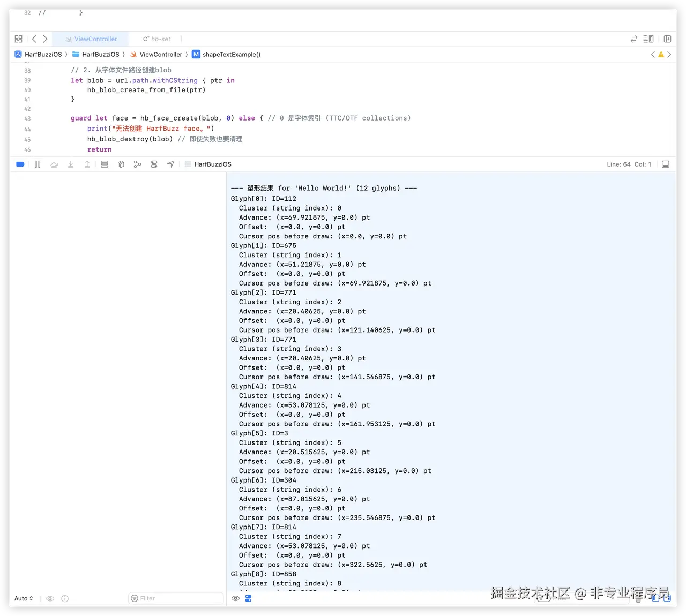Click the Line 64 Col 1 indicator
The width and height of the screenshot is (686, 616).
629,164
